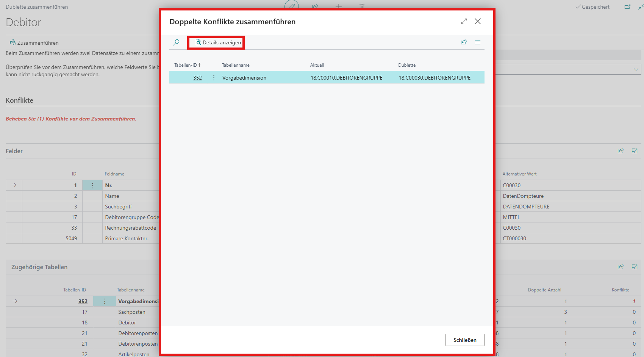Open row menu for Vorgabedimension conflict
Image resolution: width=644 pixels, height=357 pixels.
tap(214, 78)
